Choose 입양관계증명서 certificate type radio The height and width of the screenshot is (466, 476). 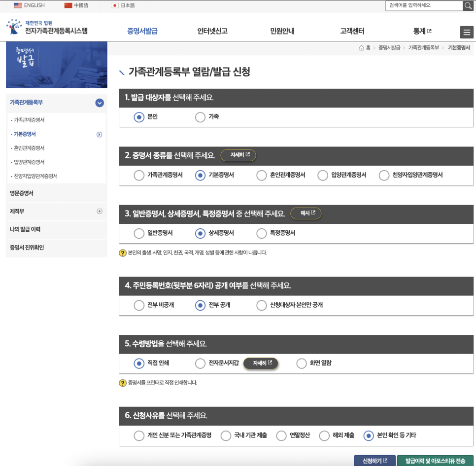point(323,175)
